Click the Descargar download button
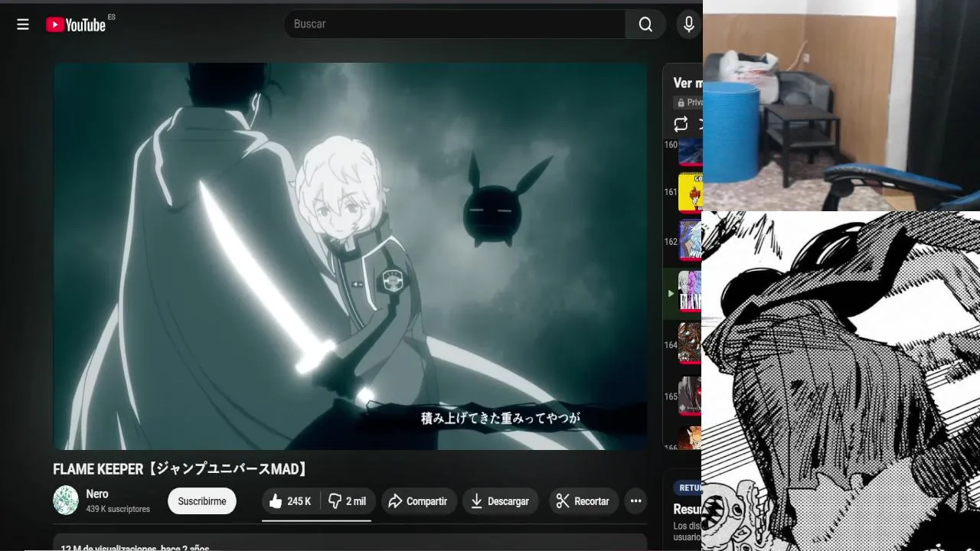Image resolution: width=980 pixels, height=551 pixels. coord(500,501)
